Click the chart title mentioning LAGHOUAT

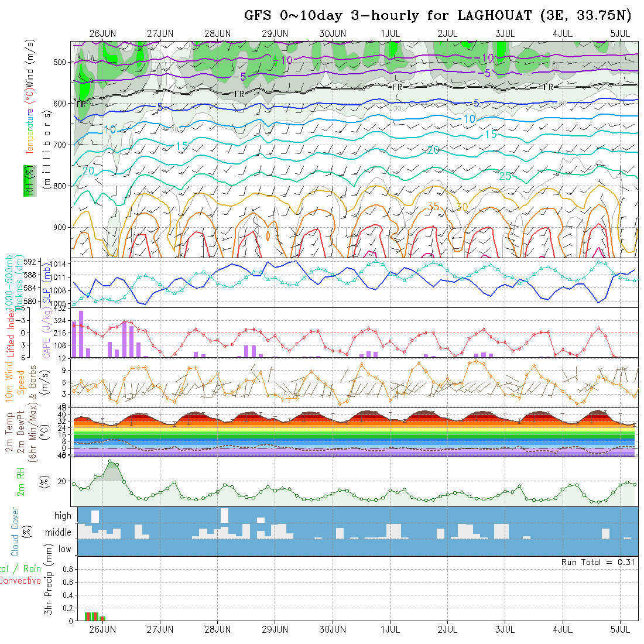(x=438, y=15)
